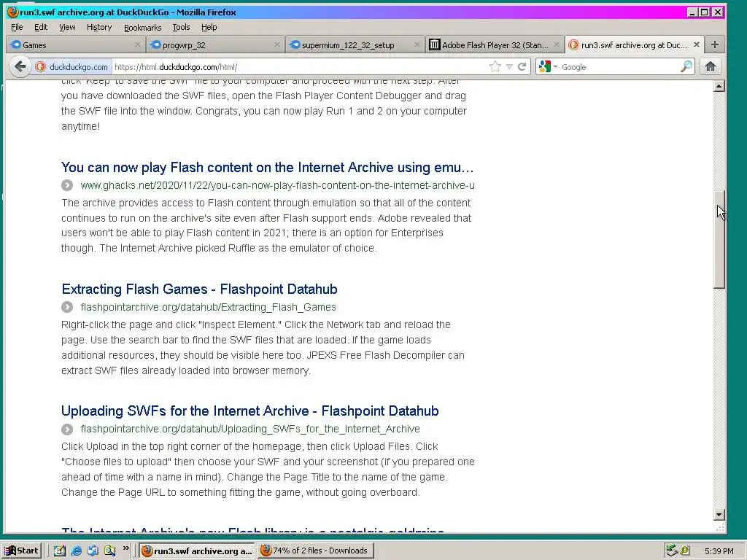Click the arrow icon beside the ghacks.net URL
The width and height of the screenshot is (747, 560).
click(67, 185)
